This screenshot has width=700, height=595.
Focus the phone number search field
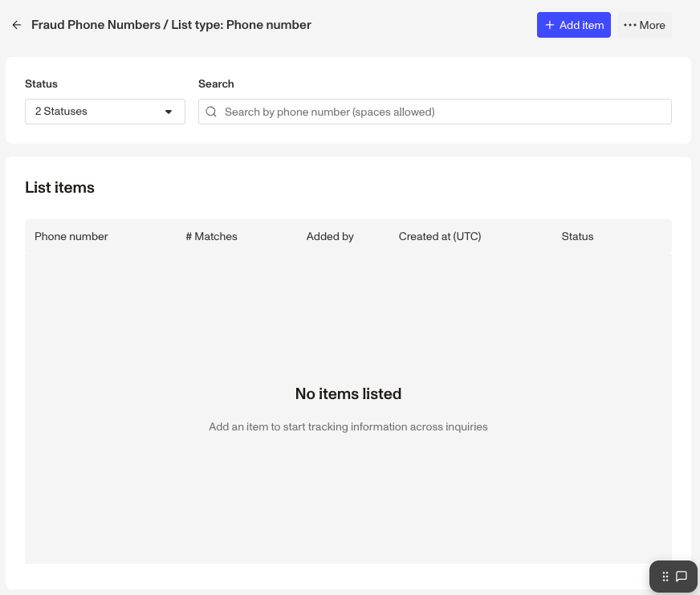pos(435,112)
